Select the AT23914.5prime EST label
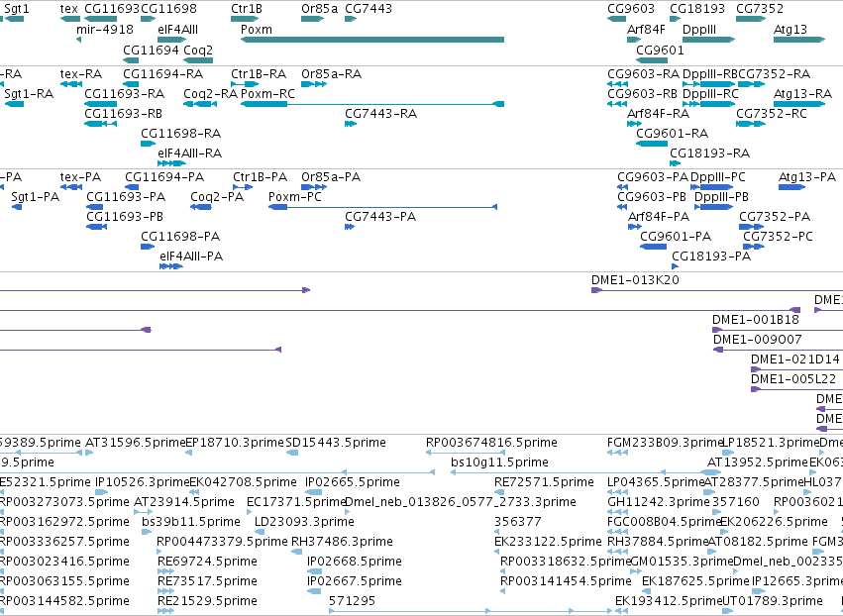The image size is (843, 616). (184, 502)
